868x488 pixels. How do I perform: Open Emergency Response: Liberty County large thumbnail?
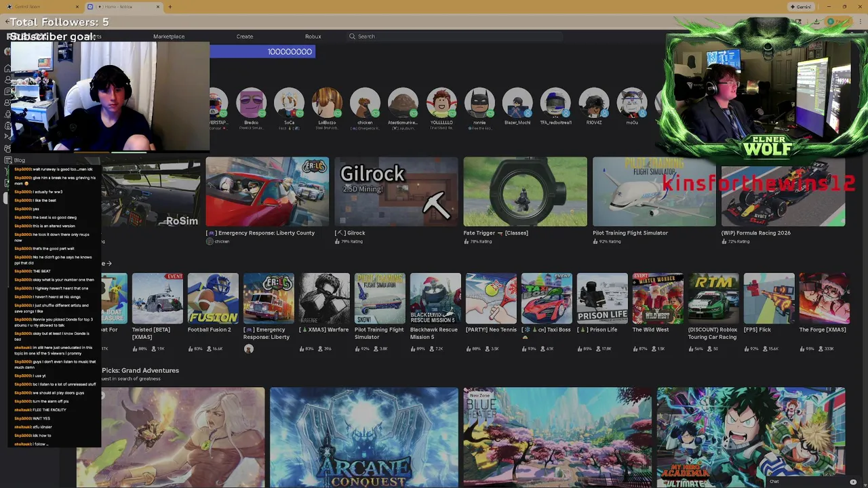coord(267,192)
